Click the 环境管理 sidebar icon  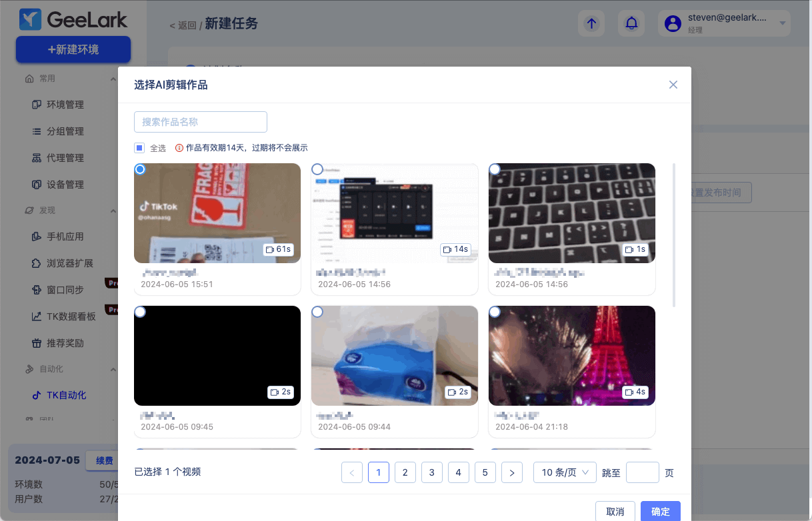click(x=37, y=105)
